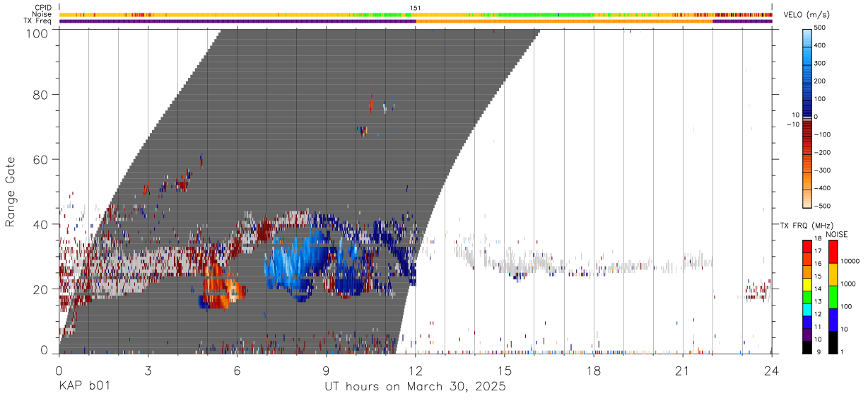Click the x-axis tick label '21'
Viewport: 868px width, 401px height.
683,371
